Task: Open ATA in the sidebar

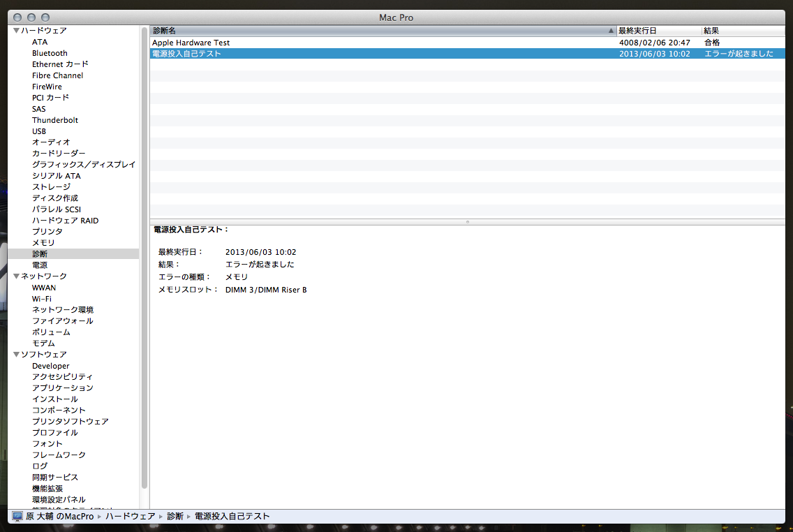Action: (40, 42)
